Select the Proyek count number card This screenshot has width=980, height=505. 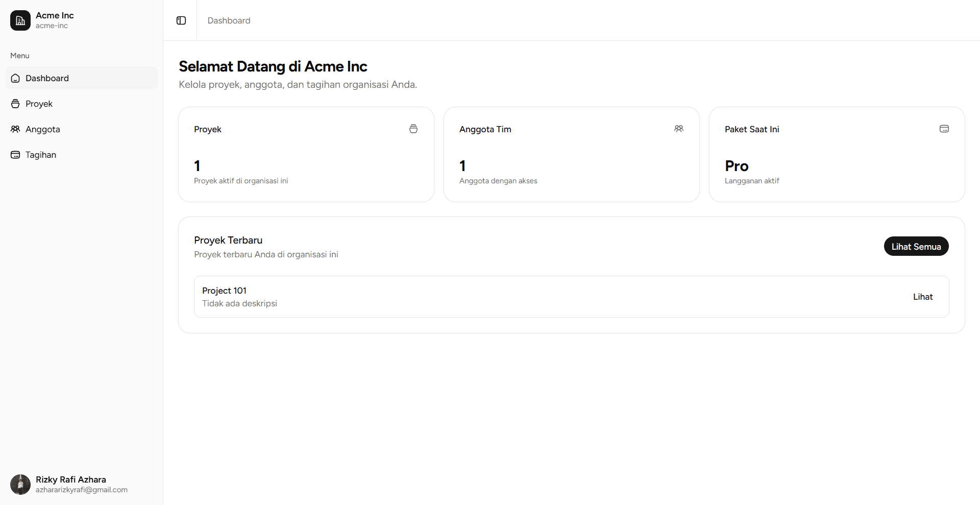(197, 165)
